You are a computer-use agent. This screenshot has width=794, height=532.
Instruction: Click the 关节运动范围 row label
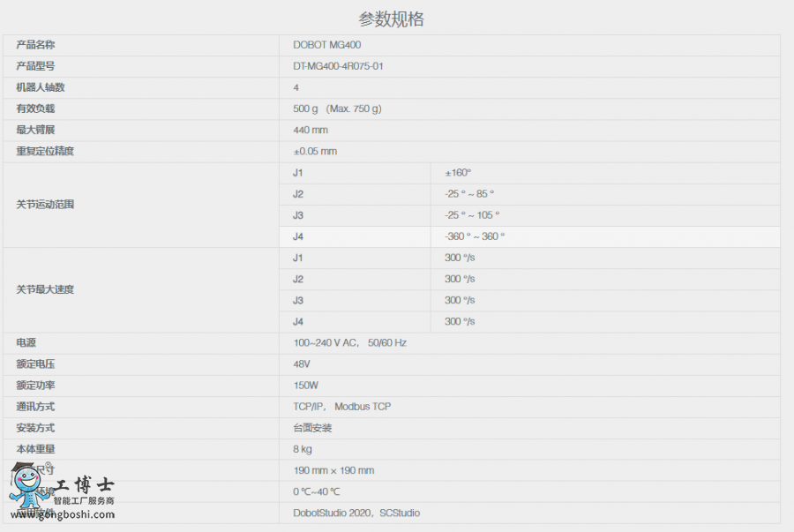coord(45,205)
